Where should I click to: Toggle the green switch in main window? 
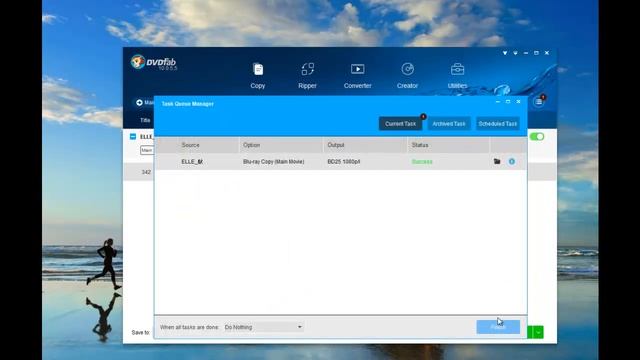tap(537, 136)
